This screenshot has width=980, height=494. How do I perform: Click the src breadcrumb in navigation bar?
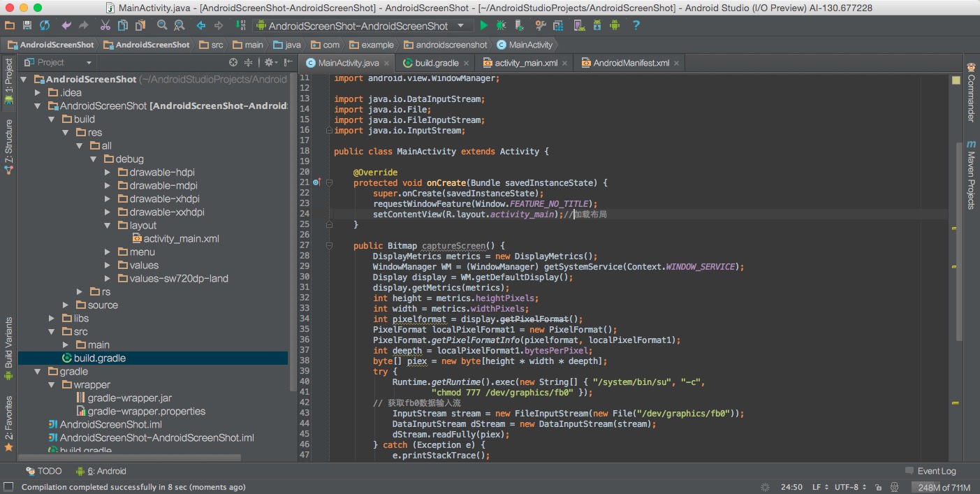212,45
